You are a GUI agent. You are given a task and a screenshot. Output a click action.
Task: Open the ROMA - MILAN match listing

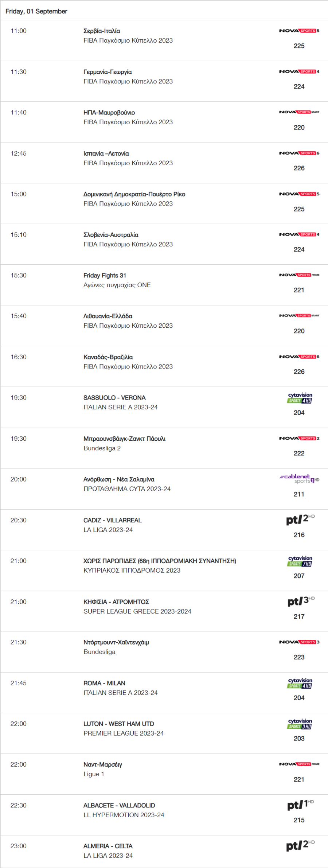164,693
